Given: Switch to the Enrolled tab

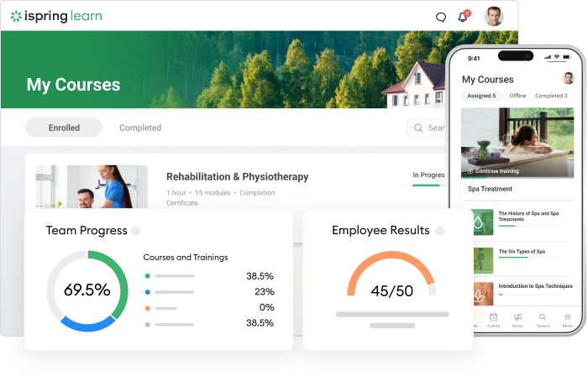Looking at the screenshot, I should pyautogui.click(x=64, y=128).
